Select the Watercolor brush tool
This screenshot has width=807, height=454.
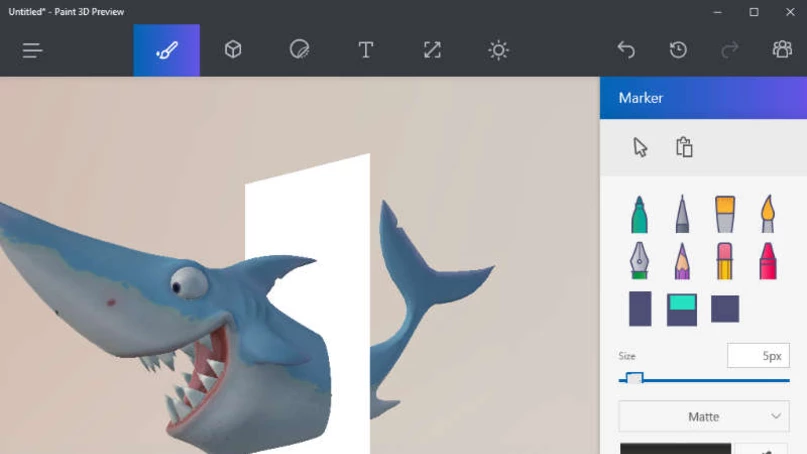coord(767,214)
